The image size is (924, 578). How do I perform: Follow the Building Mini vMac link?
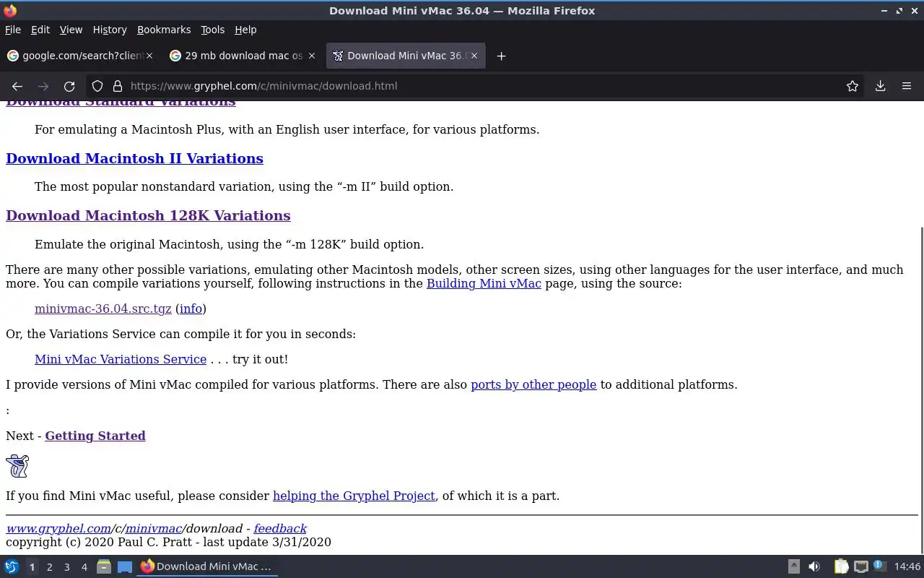tap(484, 283)
